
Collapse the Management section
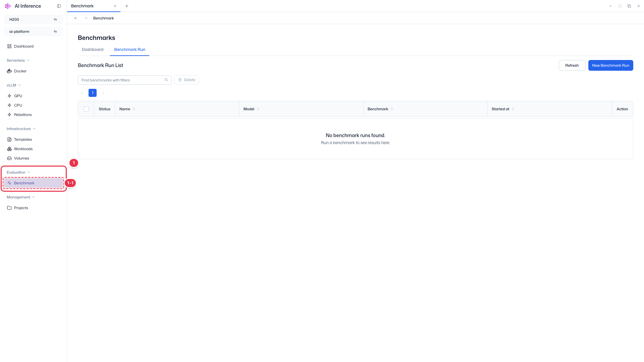pos(21,197)
